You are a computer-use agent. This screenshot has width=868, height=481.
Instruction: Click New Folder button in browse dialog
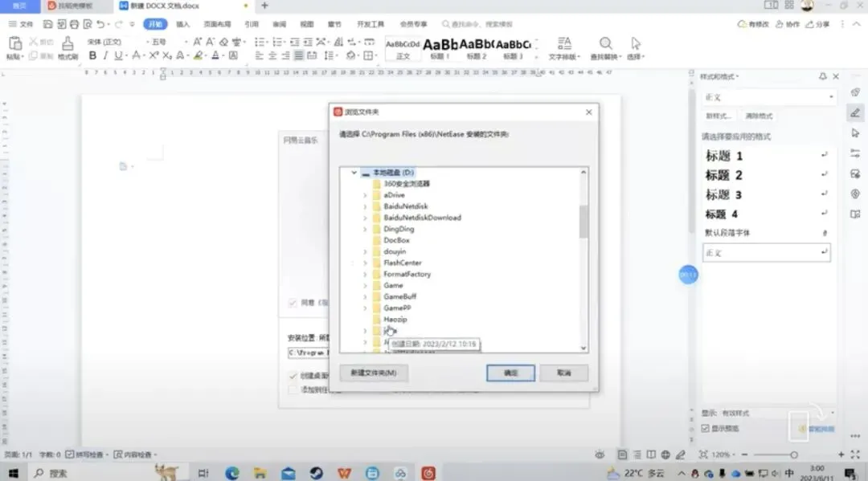(x=374, y=373)
